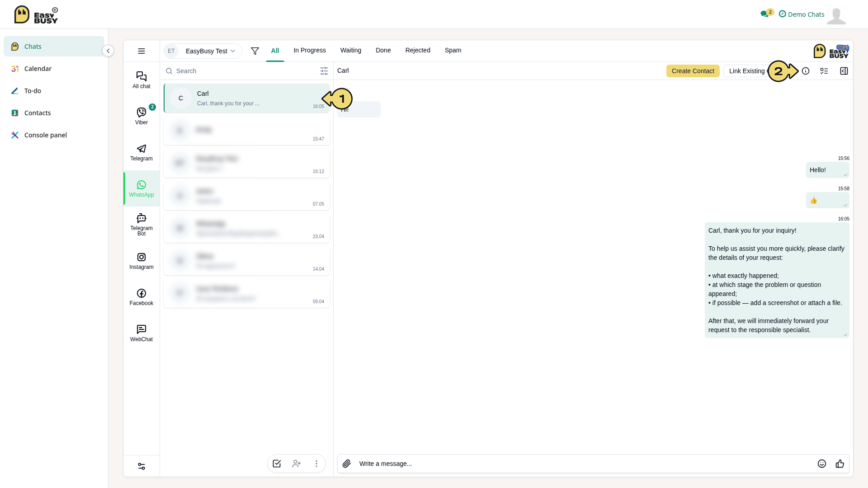Open the user profile avatar
The width and height of the screenshot is (868, 488).
836,15
